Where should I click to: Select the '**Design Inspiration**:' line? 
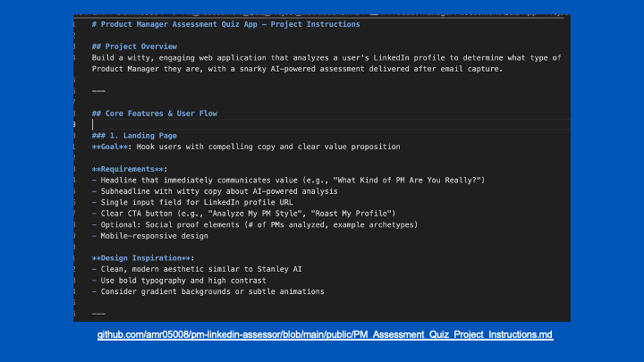pos(143,258)
